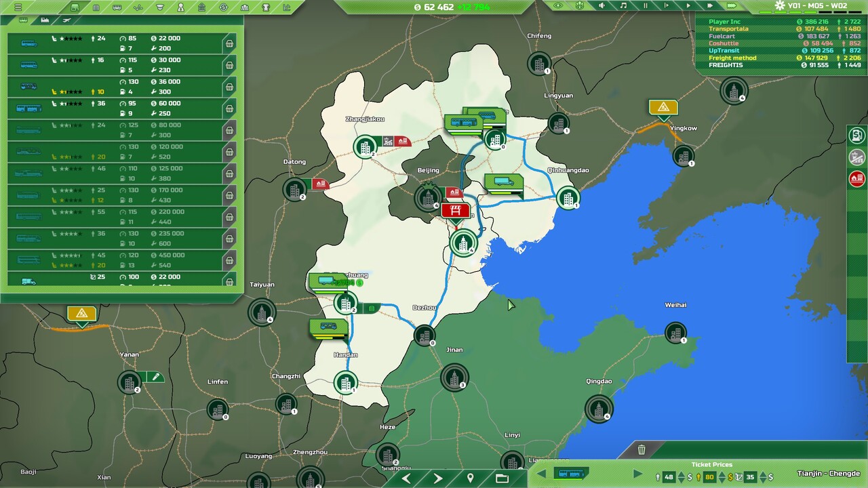
Task: Mute sound effects speaker toggle
Action: click(601, 5)
